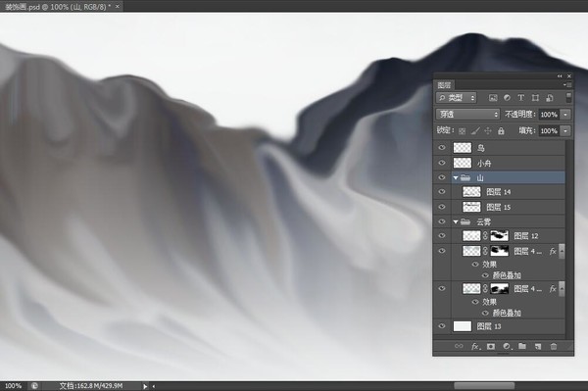Click the delete layer trash icon
Viewport: 588px width, 391px height.
(x=554, y=346)
